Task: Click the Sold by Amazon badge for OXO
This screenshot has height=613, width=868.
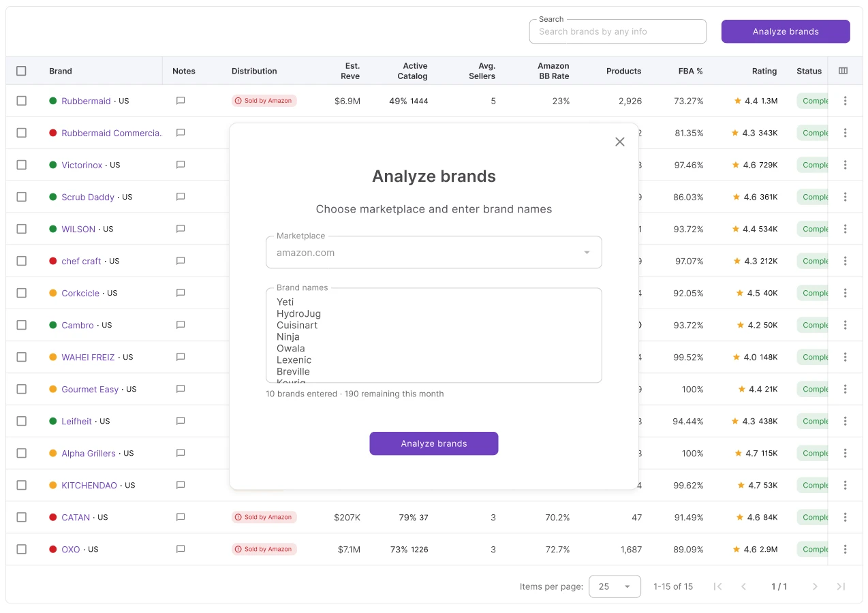Action: [x=264, y=549]
